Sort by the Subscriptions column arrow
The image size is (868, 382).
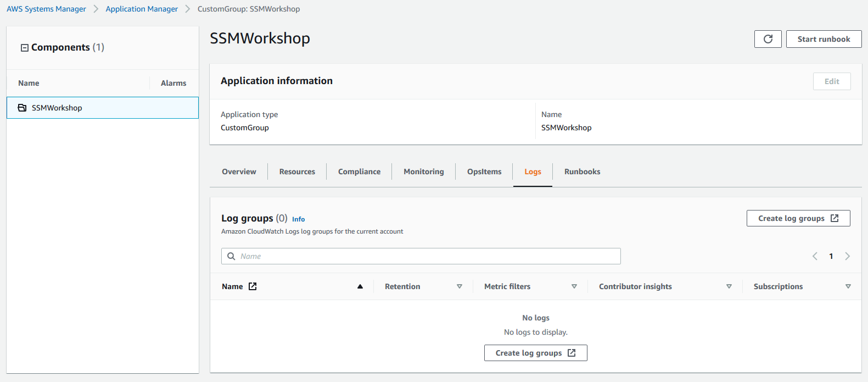coord(848,286)
